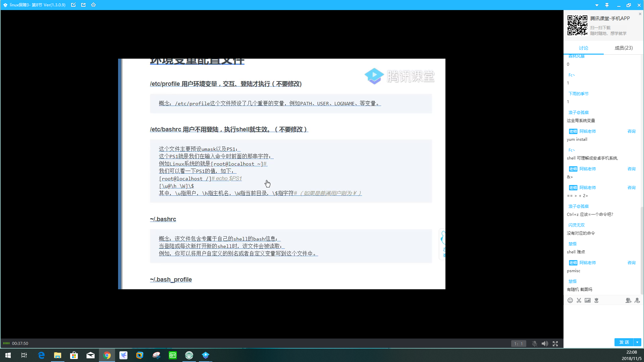The height and width of the screenshot is (362, 644).
Task: Open the title bar dropdown menu arrow
Action: (x=597, y=5)
